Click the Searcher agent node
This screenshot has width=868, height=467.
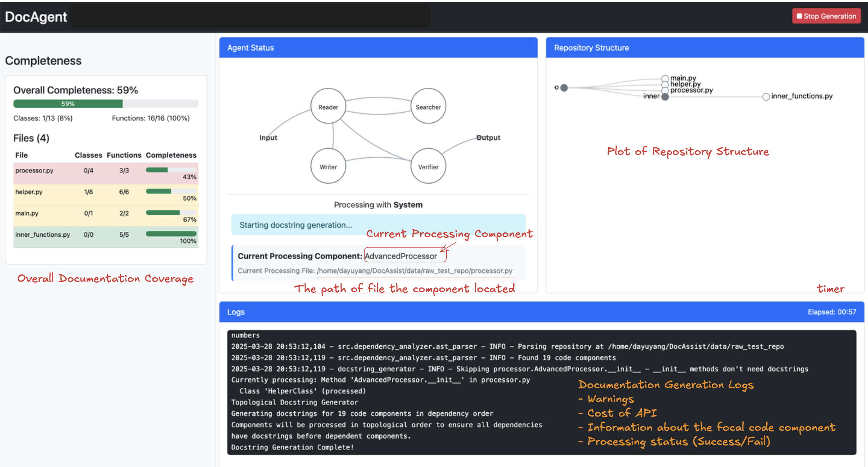(x=428, y=106)
